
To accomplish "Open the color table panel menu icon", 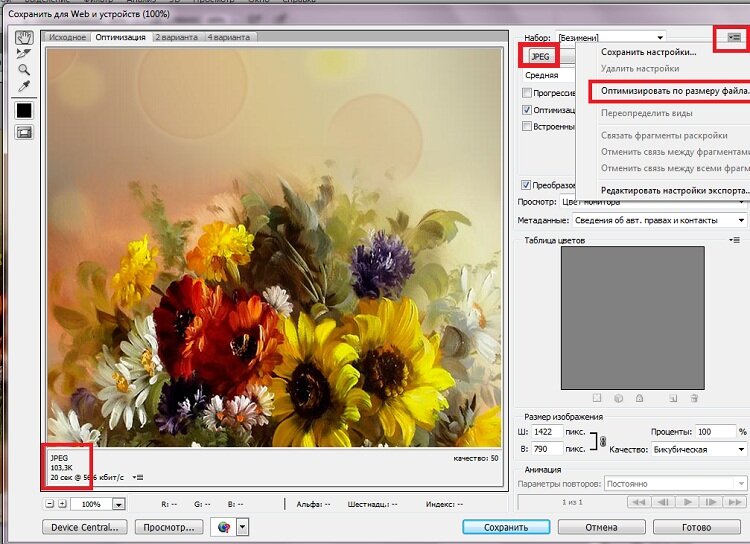I will pyautogui.click(x=735, y=240).
